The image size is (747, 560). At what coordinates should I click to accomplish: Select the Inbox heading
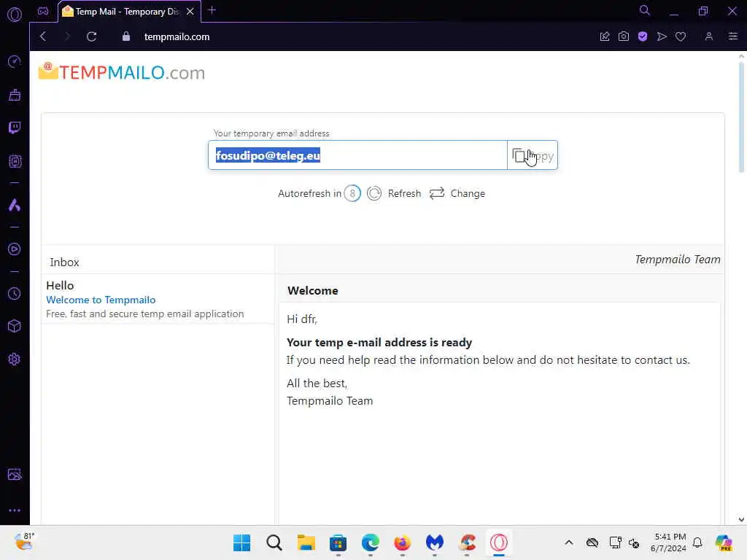tap(64, 262)
